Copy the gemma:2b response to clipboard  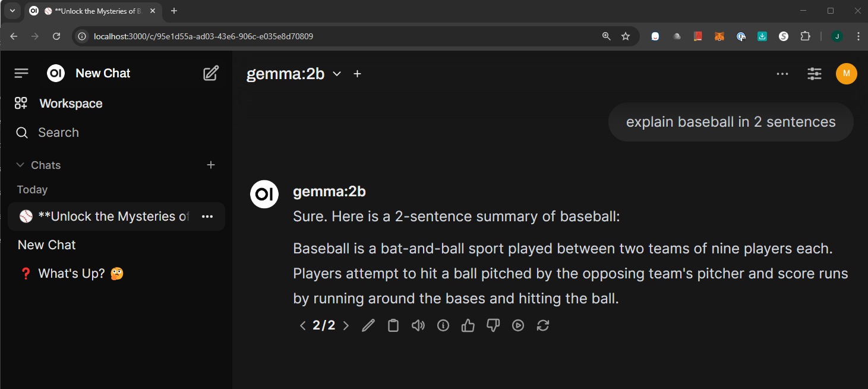pos(393,325)
